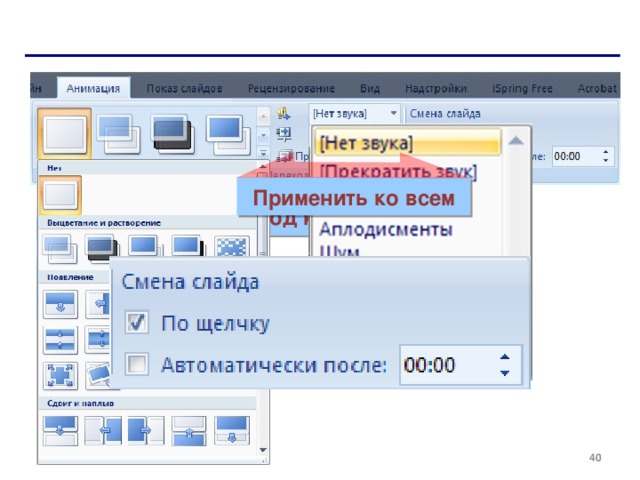Image resolution: width=640 pixels, height=480 pixels.
Task: Switch to the Анимация tab
Action: pyautogui.click(x=93, y=88)
